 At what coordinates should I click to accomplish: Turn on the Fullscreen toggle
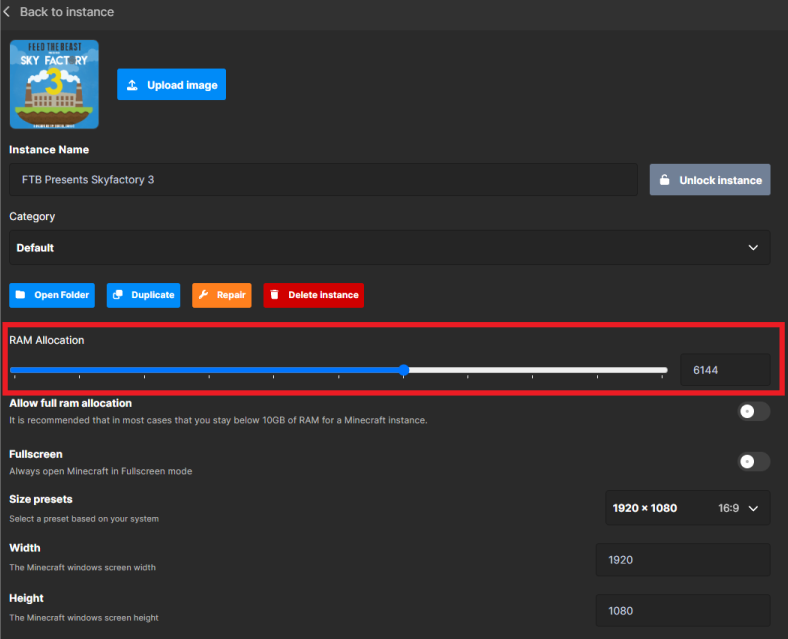click(x=753, y=461)
